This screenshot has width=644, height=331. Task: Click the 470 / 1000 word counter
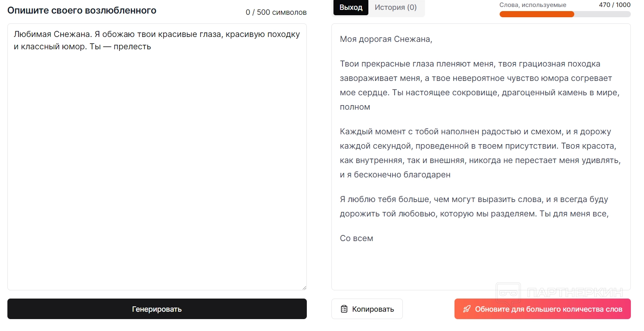click(x=614, y=5)
